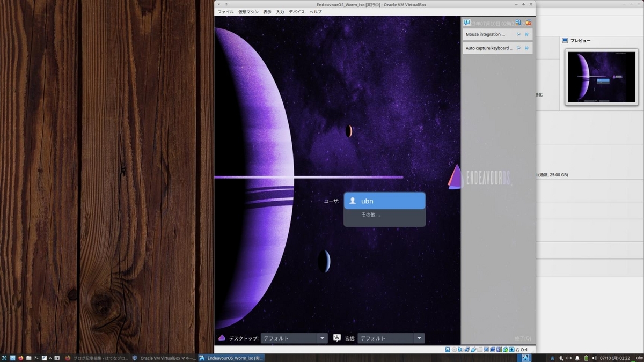Open the desktop panel start menu icon
This screenshot has width=644, height=362.
click(x=4, y=358)
